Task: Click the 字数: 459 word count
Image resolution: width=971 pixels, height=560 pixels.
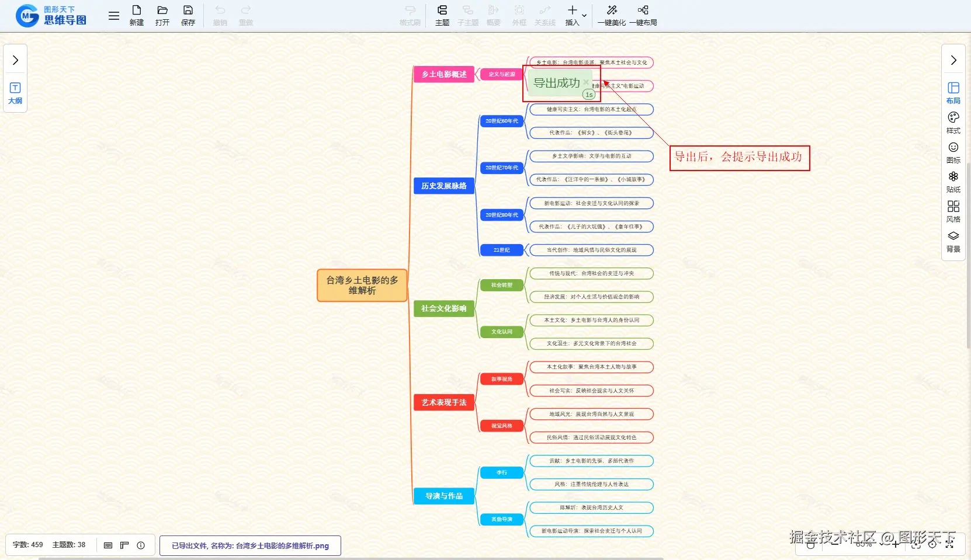Action: (x=28, y=545)
